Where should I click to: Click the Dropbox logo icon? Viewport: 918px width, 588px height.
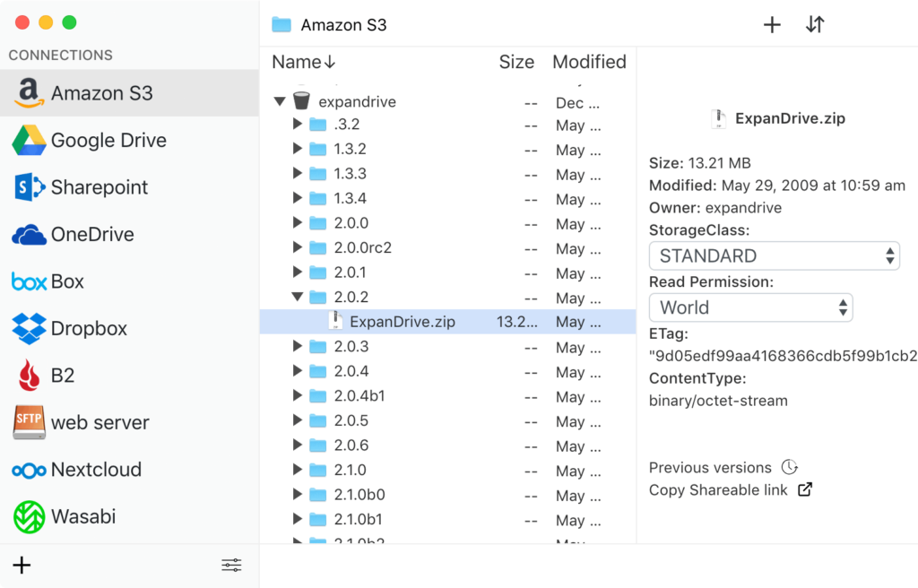[29, 329]
